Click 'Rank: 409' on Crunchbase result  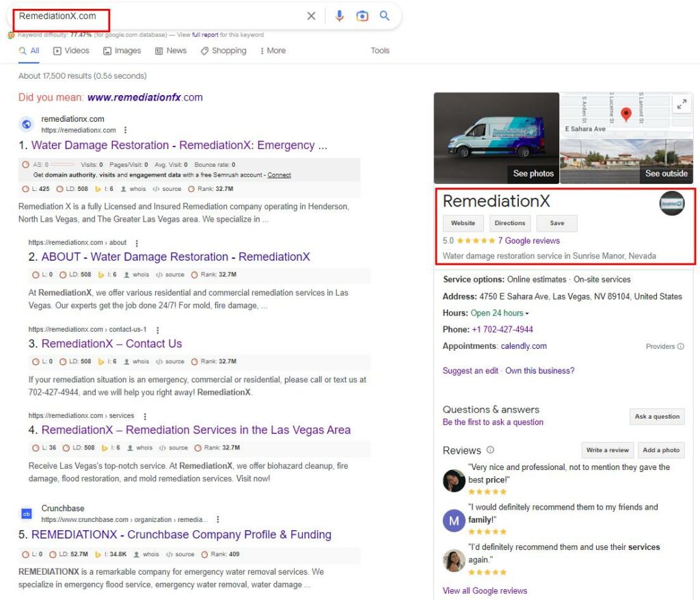coord(221,554)
